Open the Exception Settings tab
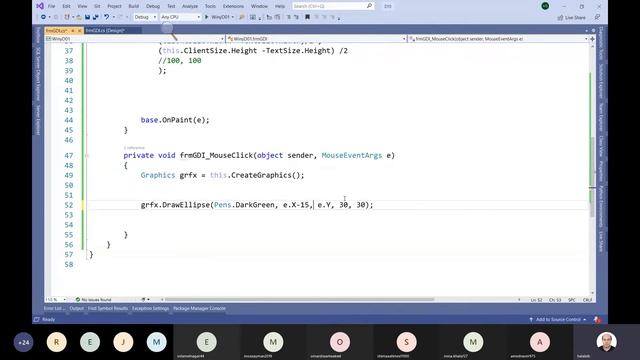The image size is (640, 360). click(150, 309)
